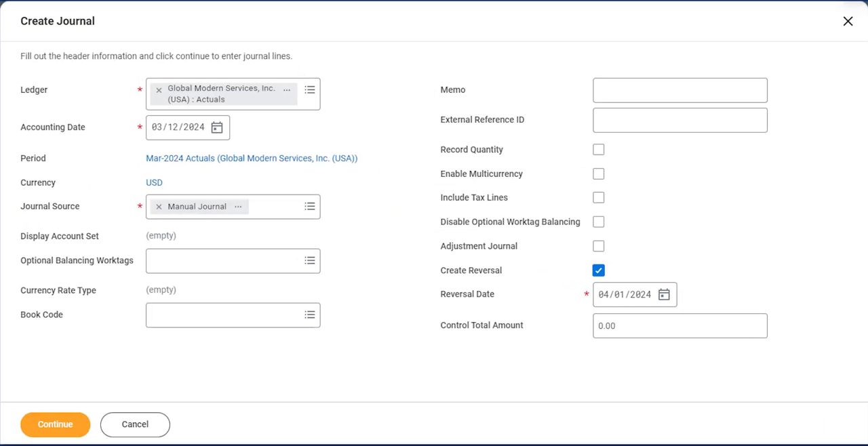Click the Currency Rate Type (empty) value
This screenshot has height=446, width=868.
pyautogui.click(x=161, y=290)
